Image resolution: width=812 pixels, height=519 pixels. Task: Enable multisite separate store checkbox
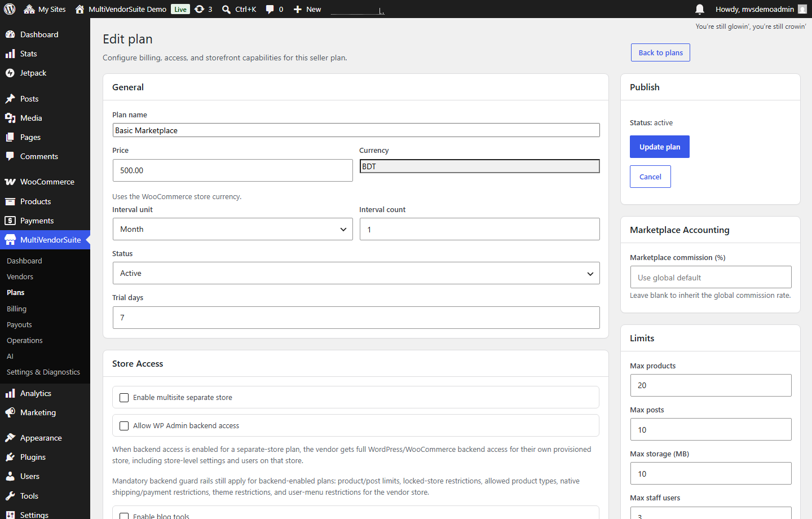(124, 398)
